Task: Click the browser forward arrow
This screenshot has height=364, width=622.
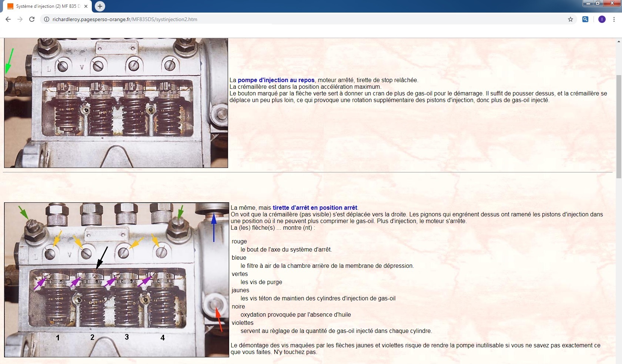Action: 20,19
